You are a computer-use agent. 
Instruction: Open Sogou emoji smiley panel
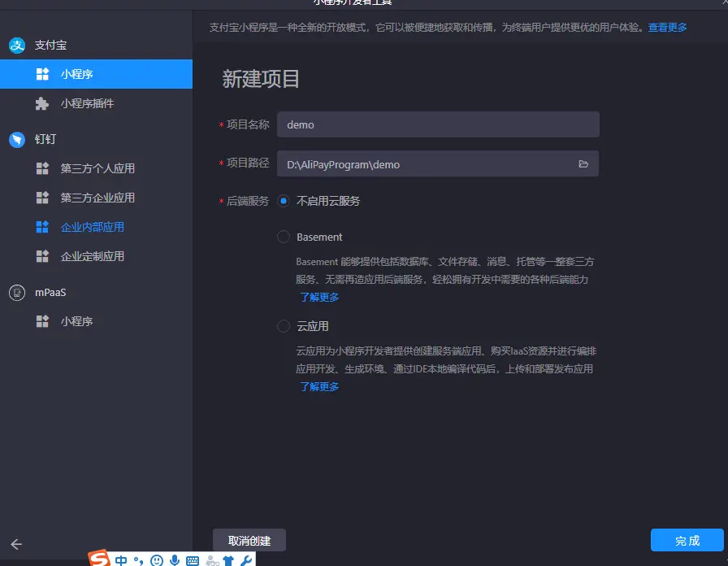[x=157, y=560]
